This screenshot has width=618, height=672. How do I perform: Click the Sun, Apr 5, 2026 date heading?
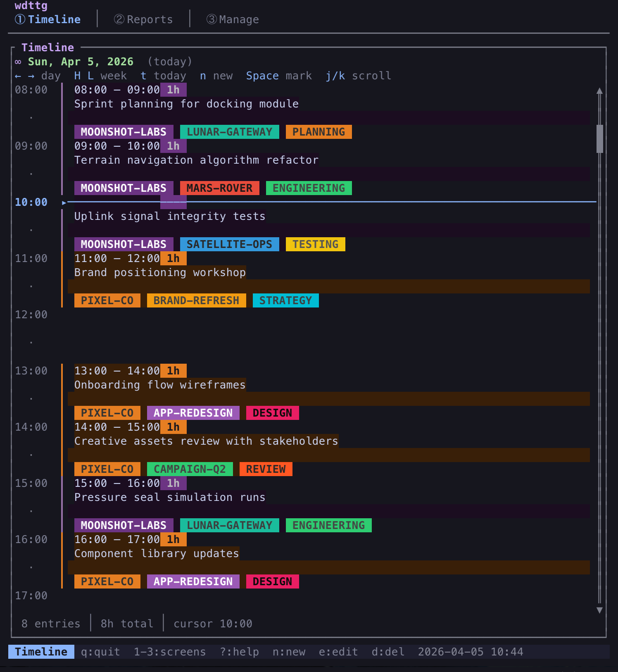click(81, 62)
